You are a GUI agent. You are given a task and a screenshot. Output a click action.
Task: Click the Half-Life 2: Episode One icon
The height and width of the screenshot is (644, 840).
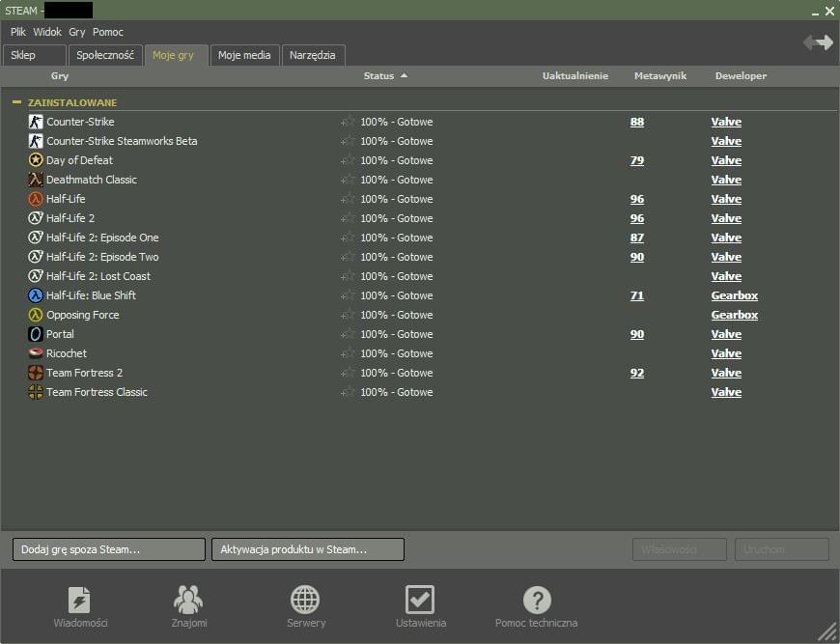[x=36, y=238]
